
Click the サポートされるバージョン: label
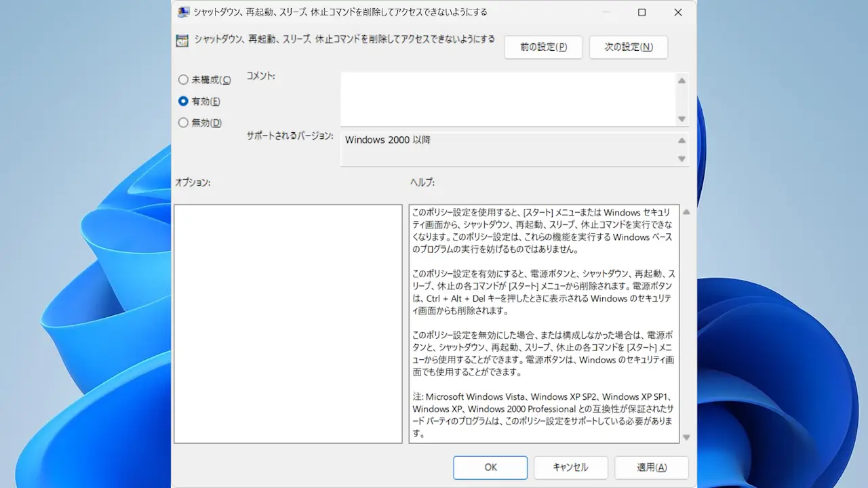tap(290, 136)
